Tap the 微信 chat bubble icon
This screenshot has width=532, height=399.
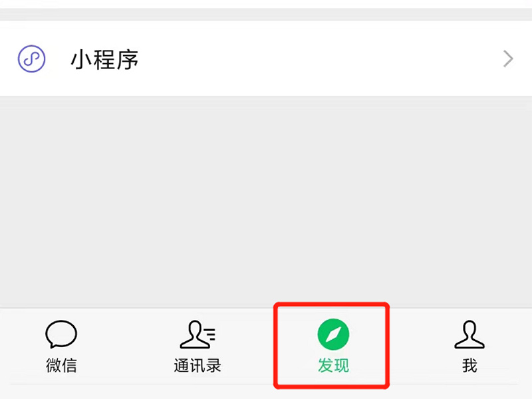61,334
